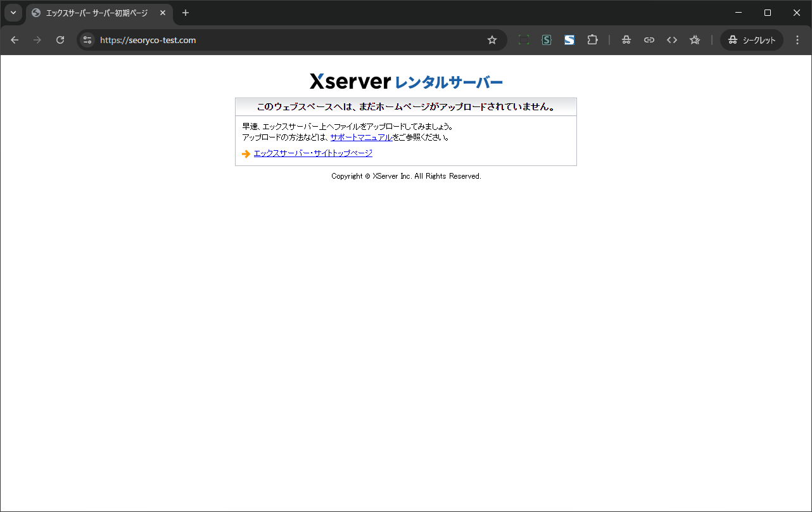The height and width of the screenshot is (512, 812).
Task: Click the シークレット profile button
Action: pyautogui.click(x=751, y=39)
